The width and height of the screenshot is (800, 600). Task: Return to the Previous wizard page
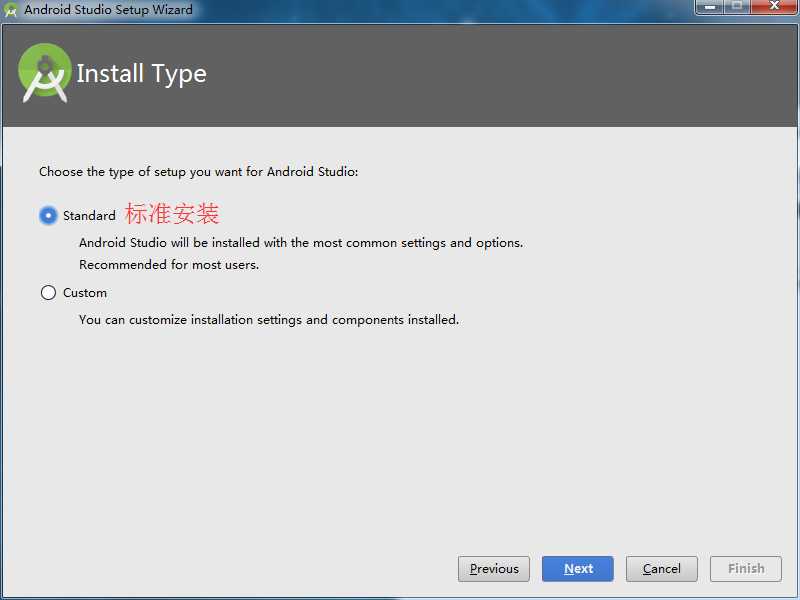pos(494,568)
